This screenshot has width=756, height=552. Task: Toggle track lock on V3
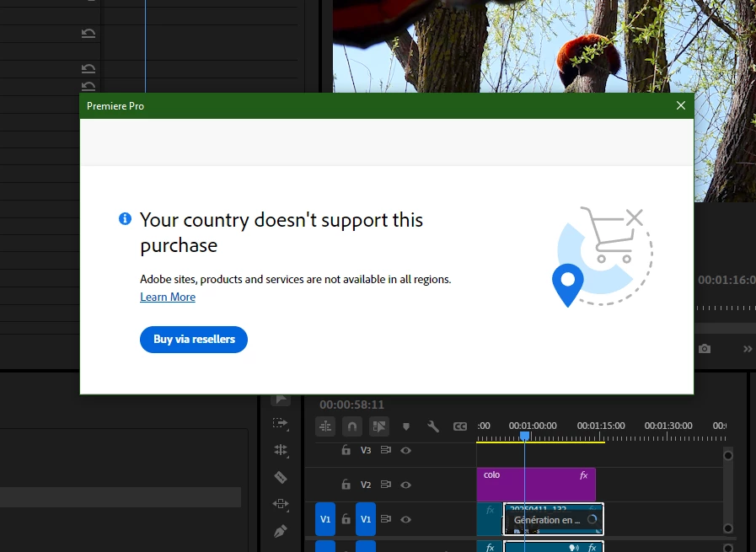(346, 450)
